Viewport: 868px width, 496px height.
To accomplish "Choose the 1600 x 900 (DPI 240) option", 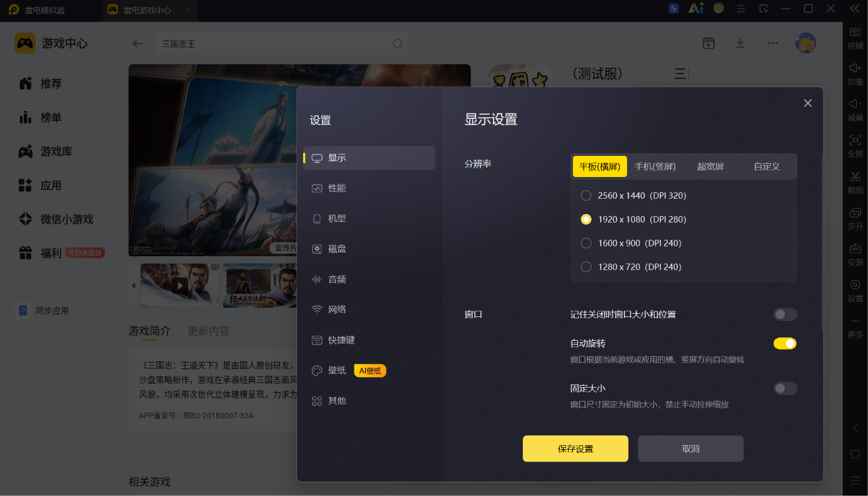I will point(631,243).
